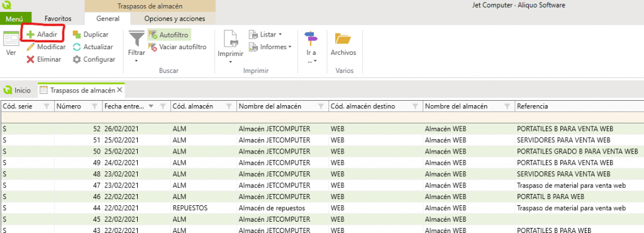Click the Añadir plus icon
This screenshot has width=644, height=233.
tap(30, 35)
